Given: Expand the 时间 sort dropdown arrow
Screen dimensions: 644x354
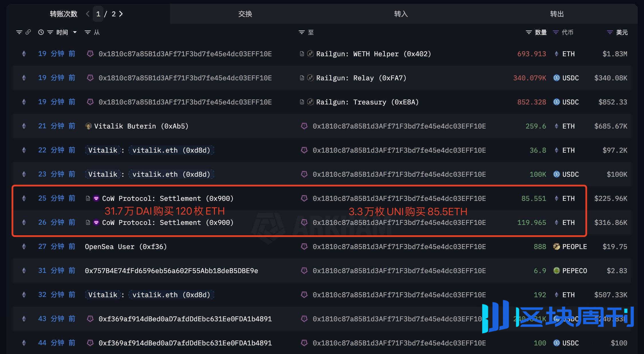Looking at the screenshot, I should point(75,32).
